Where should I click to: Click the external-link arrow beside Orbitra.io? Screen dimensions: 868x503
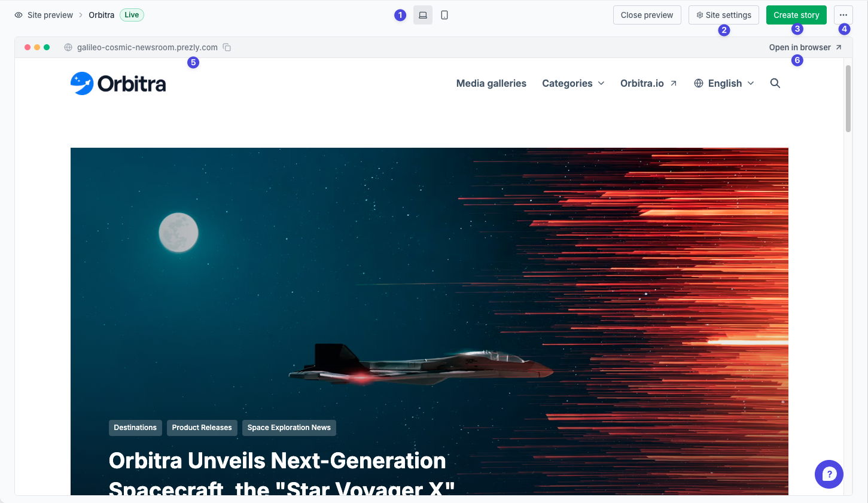pos(674,83)
